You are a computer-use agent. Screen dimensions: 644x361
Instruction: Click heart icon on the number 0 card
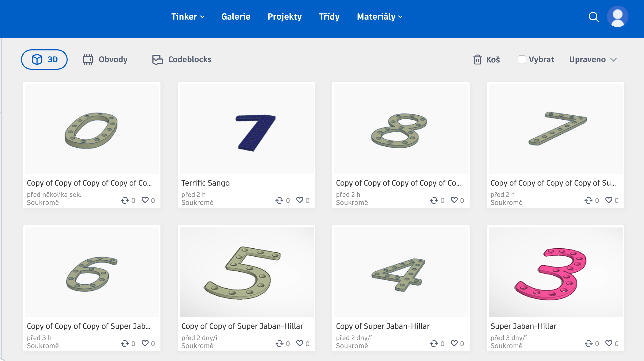pos(145,200)
